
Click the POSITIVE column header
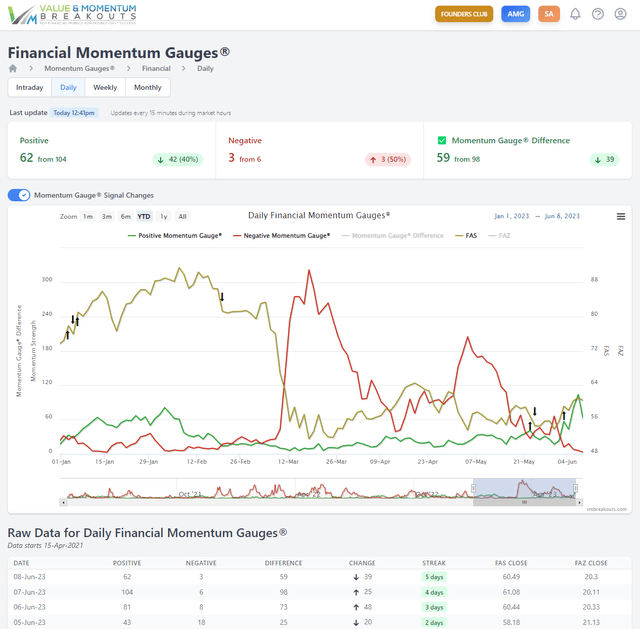[x=127, y=563]
